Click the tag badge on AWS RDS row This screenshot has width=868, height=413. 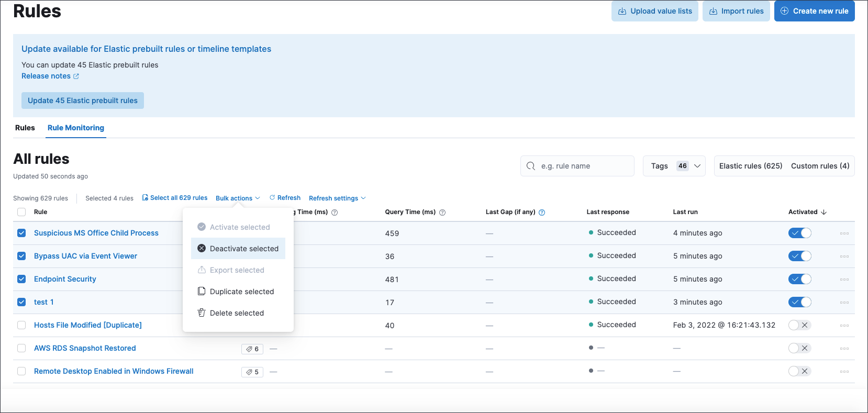tap(252, 349)
